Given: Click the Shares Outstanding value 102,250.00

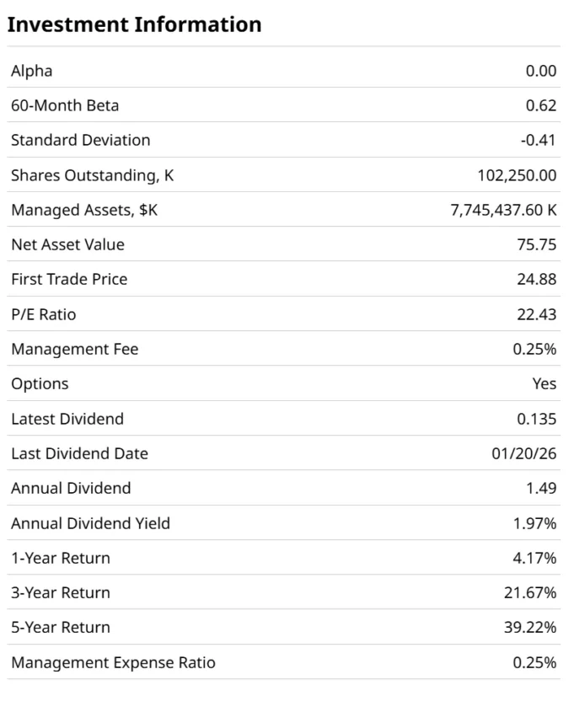Looking at the screenshot, I should coord(517,175).
